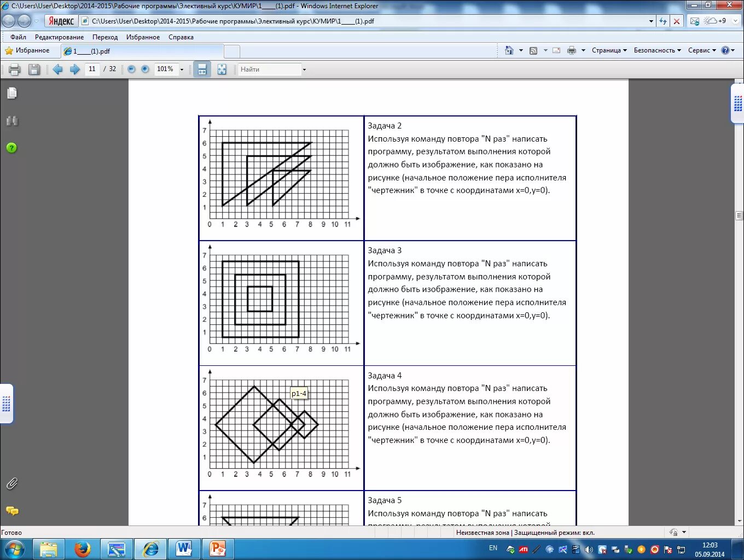Open the Избранное menu
744x560 pixels.
point(143,37)
